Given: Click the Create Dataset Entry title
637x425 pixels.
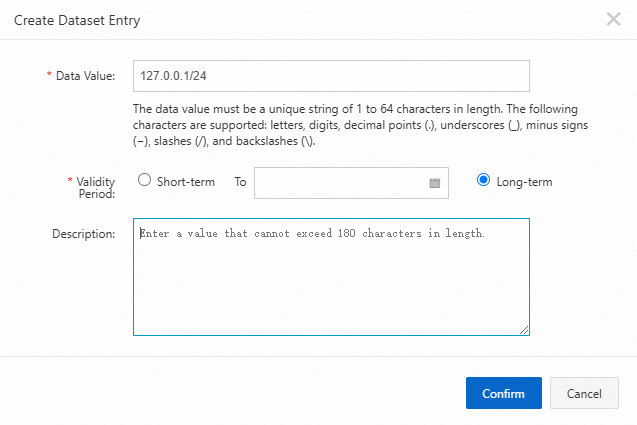Looking at the screenshot, I should click(x=75, y=19).
